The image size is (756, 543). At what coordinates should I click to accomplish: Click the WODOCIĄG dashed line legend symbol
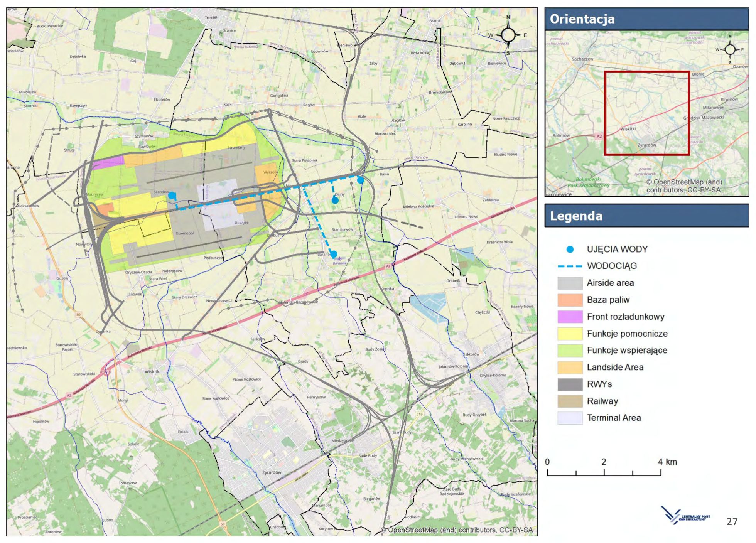570,266
